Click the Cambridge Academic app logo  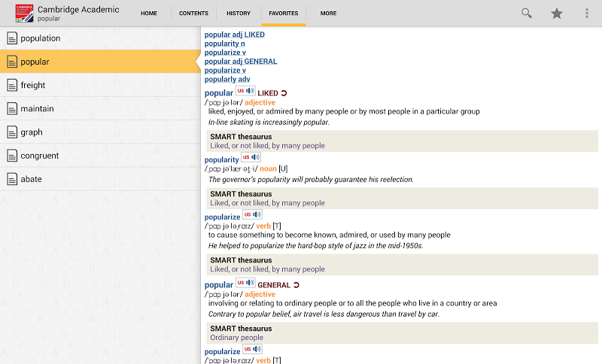pyautogui.click(x=24, y=14)
